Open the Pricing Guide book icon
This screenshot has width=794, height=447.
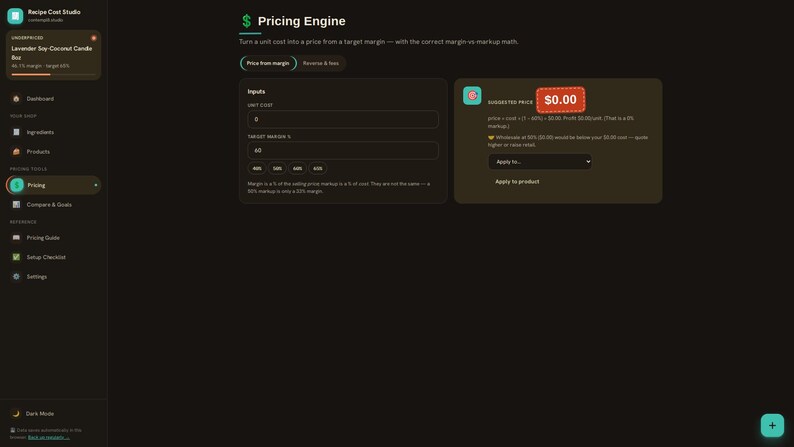[16, 237]
